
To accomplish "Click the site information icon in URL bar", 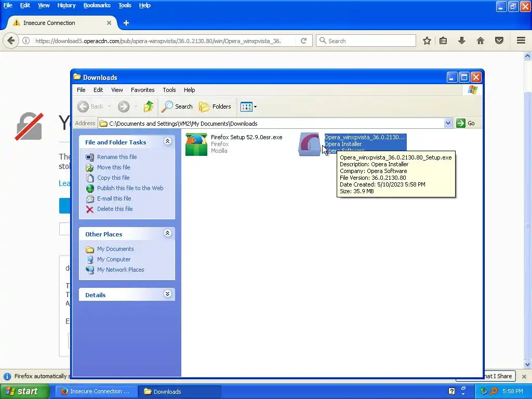I will 26,41.
